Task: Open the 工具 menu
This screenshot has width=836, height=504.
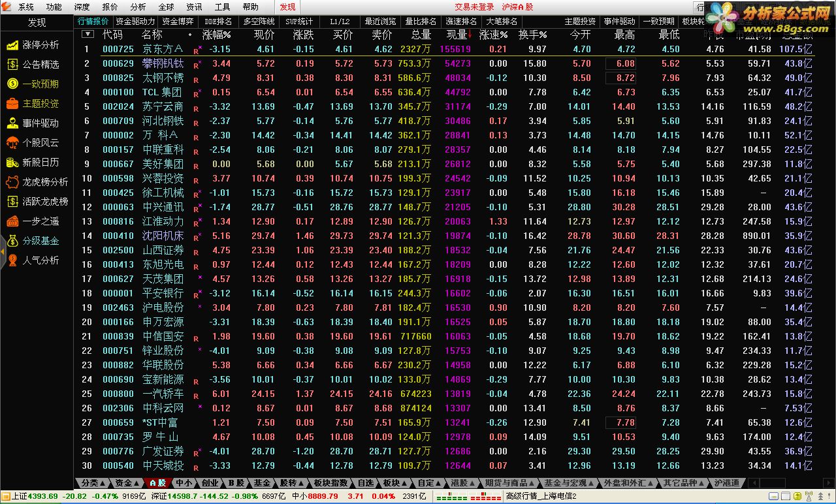Action: [x=222, y=7]
